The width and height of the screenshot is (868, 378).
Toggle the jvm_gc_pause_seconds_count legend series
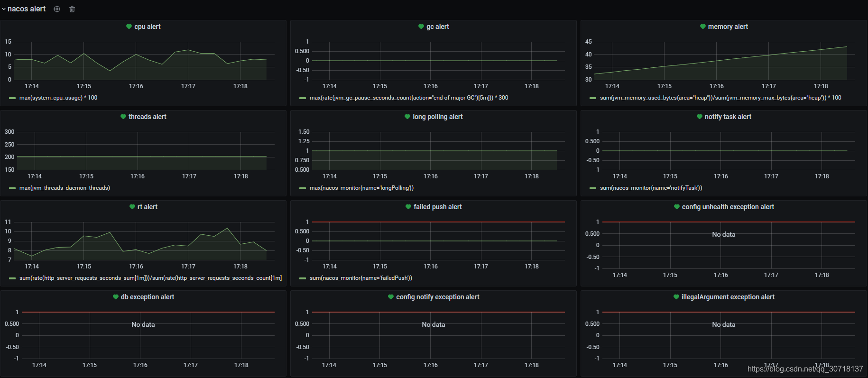(409, 98)
